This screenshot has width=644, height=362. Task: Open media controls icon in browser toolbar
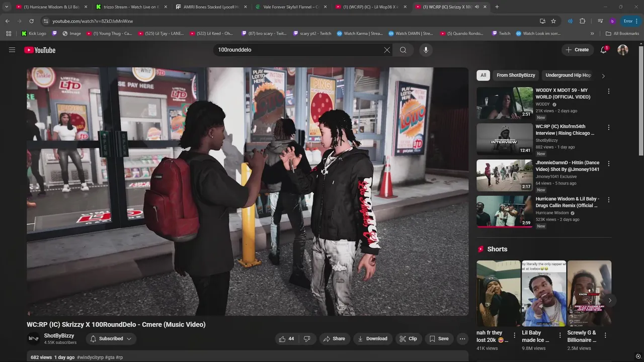click(600, 21)
